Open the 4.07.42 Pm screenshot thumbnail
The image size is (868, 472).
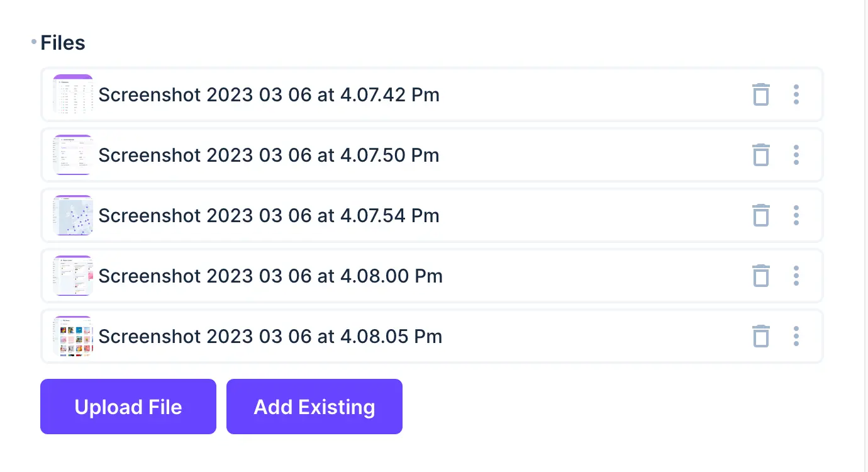(72, 94)
